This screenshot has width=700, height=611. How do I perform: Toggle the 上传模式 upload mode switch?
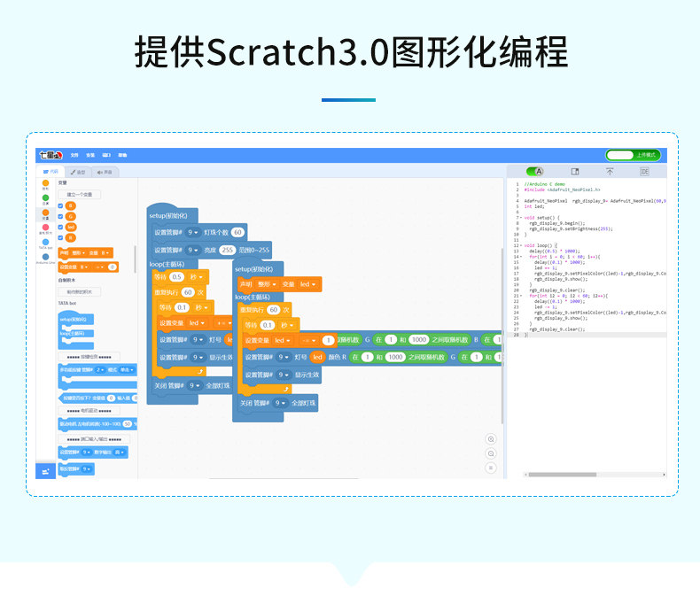tap(633, 155)
